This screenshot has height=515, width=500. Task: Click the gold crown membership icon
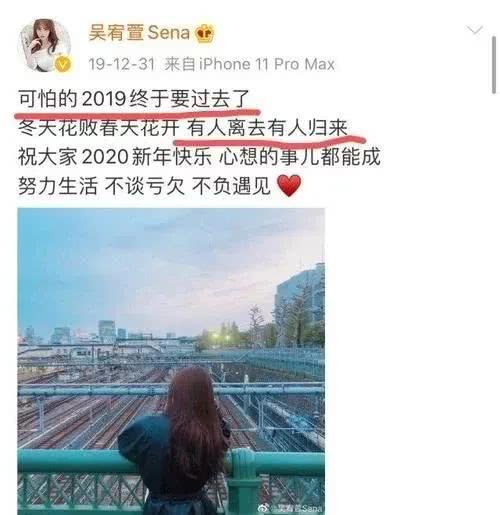coord(204,33)
